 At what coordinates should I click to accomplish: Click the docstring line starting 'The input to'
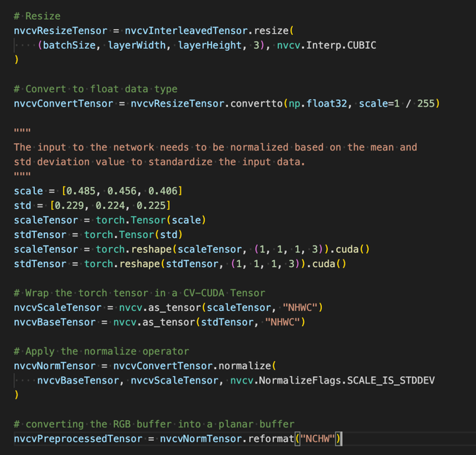point(216,147)
